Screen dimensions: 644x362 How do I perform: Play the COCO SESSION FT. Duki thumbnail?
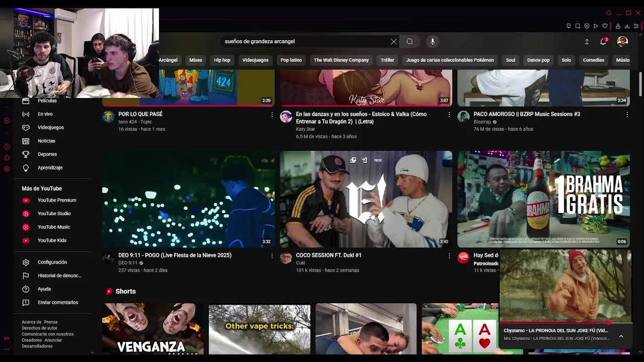pos(366,199)
